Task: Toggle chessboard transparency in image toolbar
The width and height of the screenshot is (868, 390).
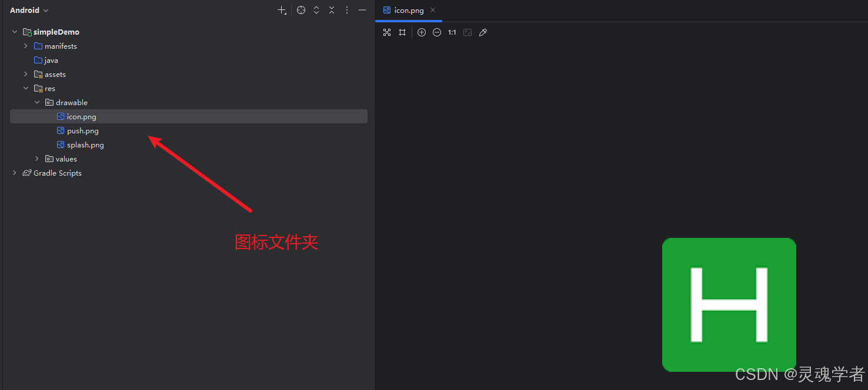Action: tap(387, 32)
